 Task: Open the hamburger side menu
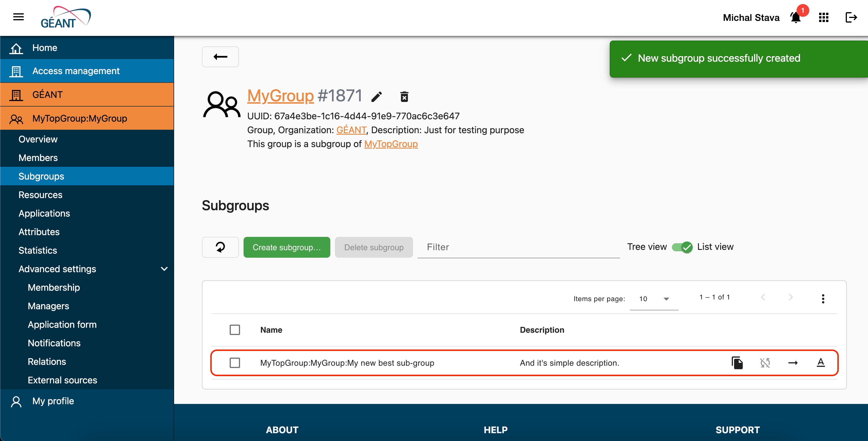18,17
